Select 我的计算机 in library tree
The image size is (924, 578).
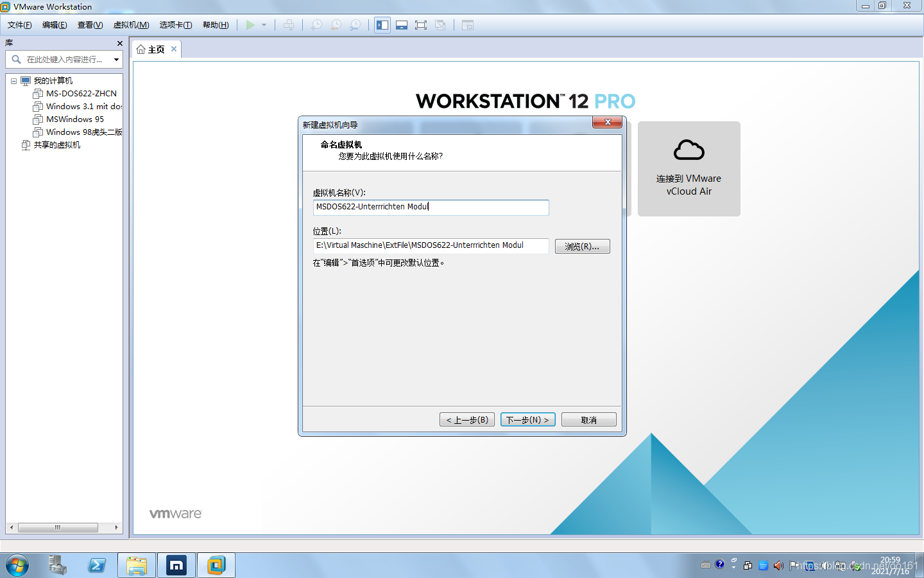point(53,81)
